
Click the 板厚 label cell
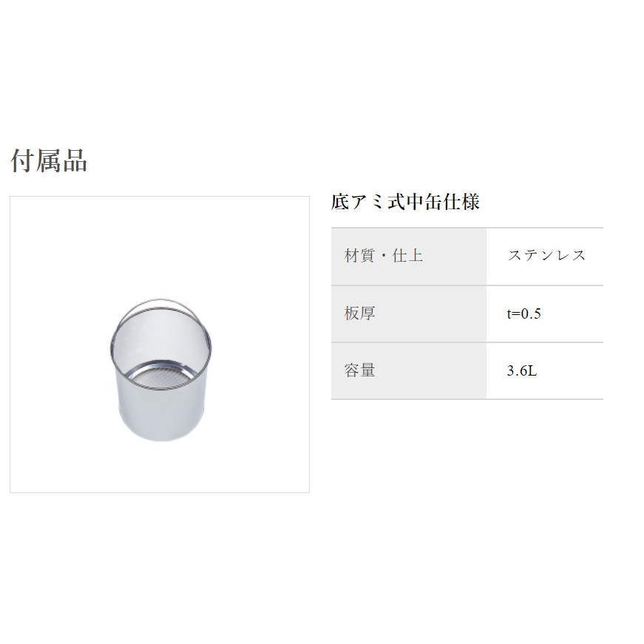point(409,313)
